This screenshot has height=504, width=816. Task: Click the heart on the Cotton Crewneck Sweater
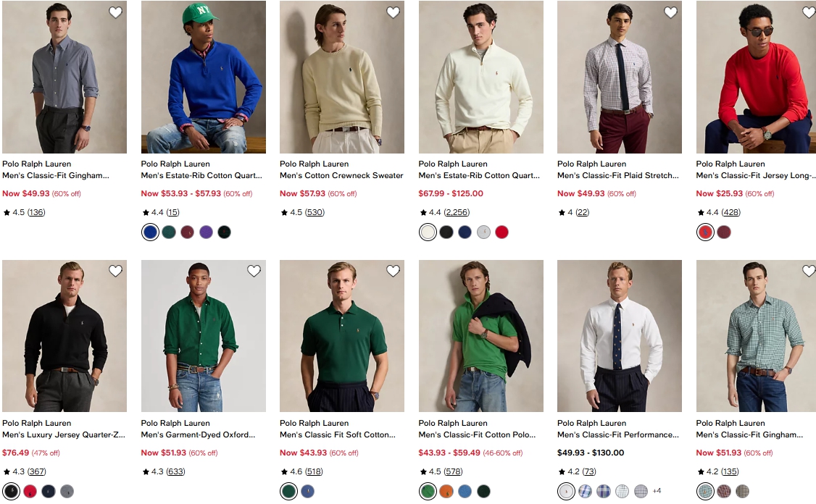[x=393, y=12]
